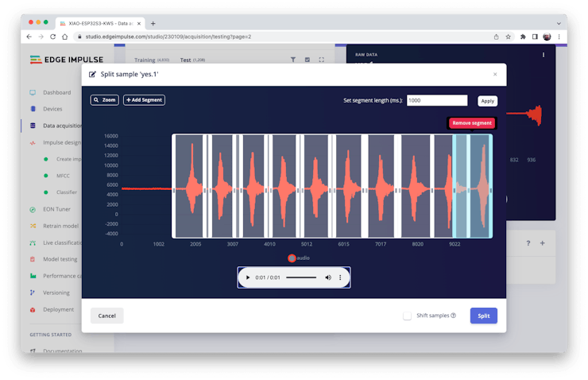Click the blue Split button

click(483, 316)
